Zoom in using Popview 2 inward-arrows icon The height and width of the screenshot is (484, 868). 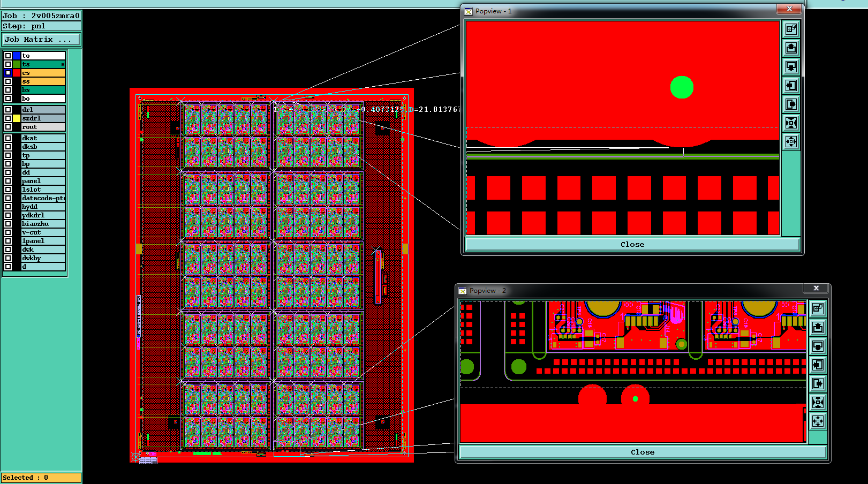818,402
